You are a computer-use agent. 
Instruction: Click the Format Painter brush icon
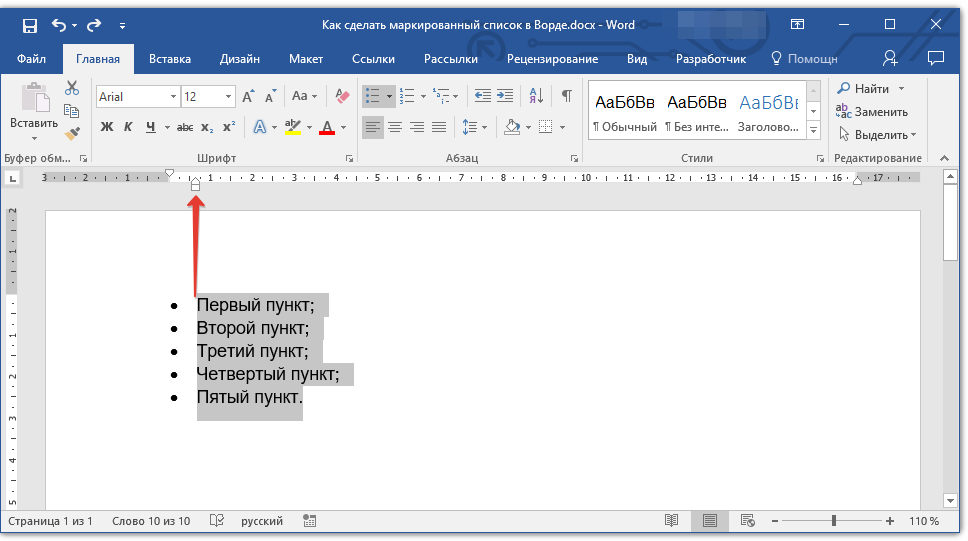click(x=72, y=133)
